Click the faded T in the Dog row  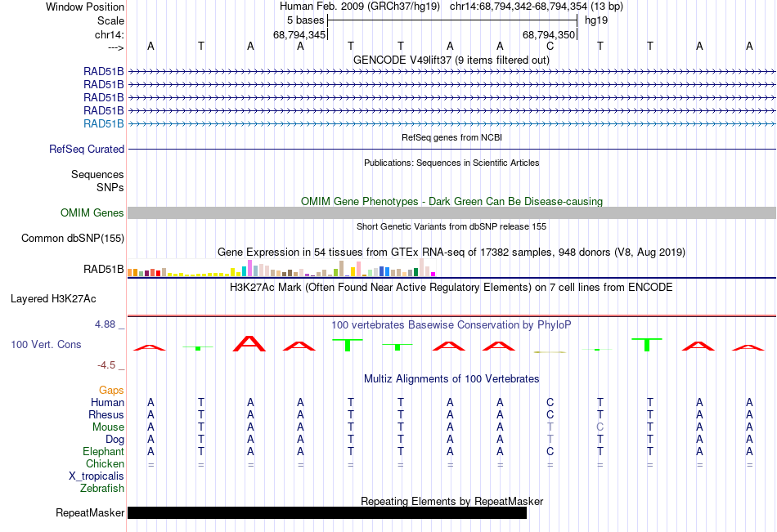coord(550,440)
